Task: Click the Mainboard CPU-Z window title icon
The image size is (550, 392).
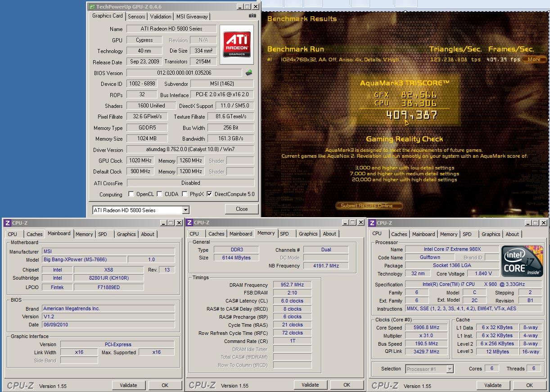Action: (7, 223)
